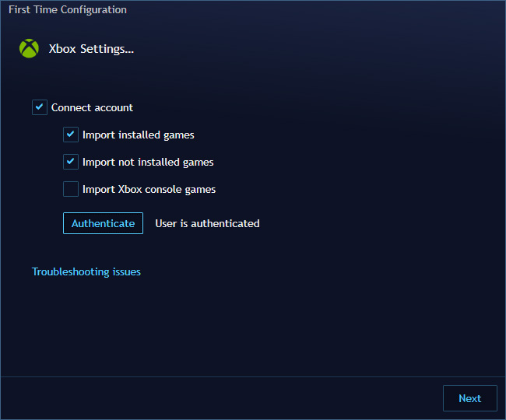Click the green Xbox logo icon

(29, 49)
